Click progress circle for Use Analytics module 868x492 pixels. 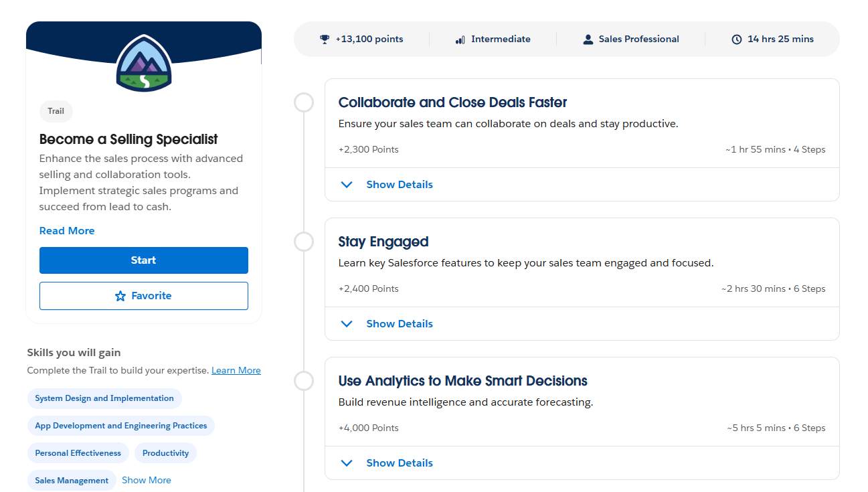point(304,381)
